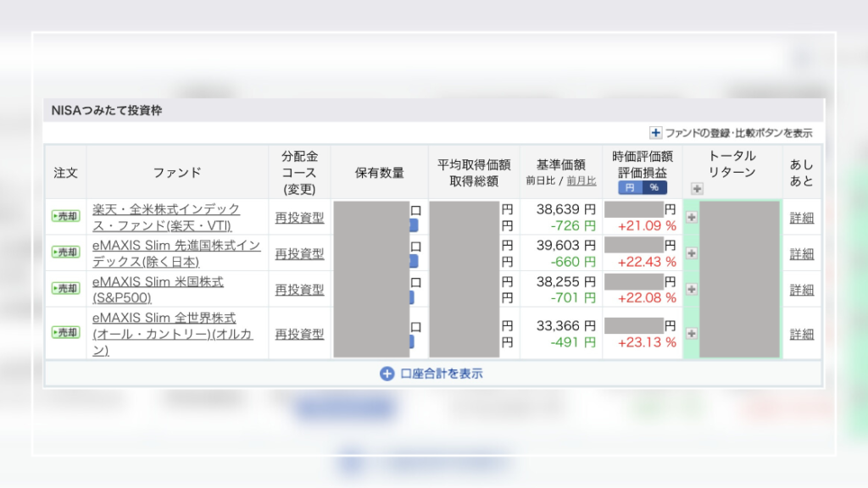Open 楽天・全米株式インデックス・ファンド fund page
This screenshot has width=868, height=488.
click(166, 217)
